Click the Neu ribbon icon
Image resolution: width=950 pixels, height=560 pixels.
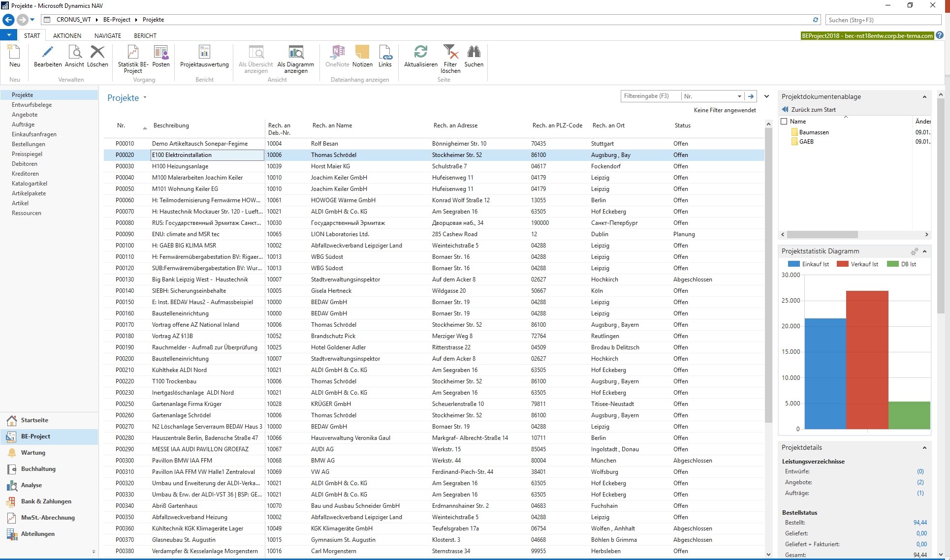click(14, 52)
